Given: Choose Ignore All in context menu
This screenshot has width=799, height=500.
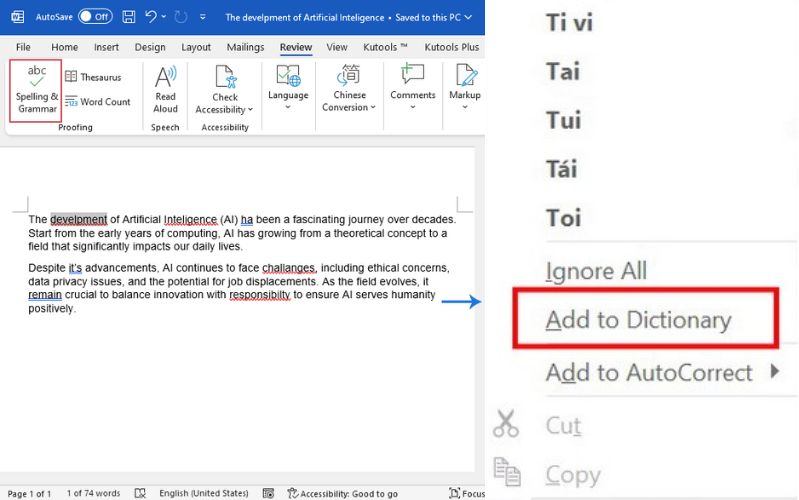Looking at the screenshot, I should 596,270.
